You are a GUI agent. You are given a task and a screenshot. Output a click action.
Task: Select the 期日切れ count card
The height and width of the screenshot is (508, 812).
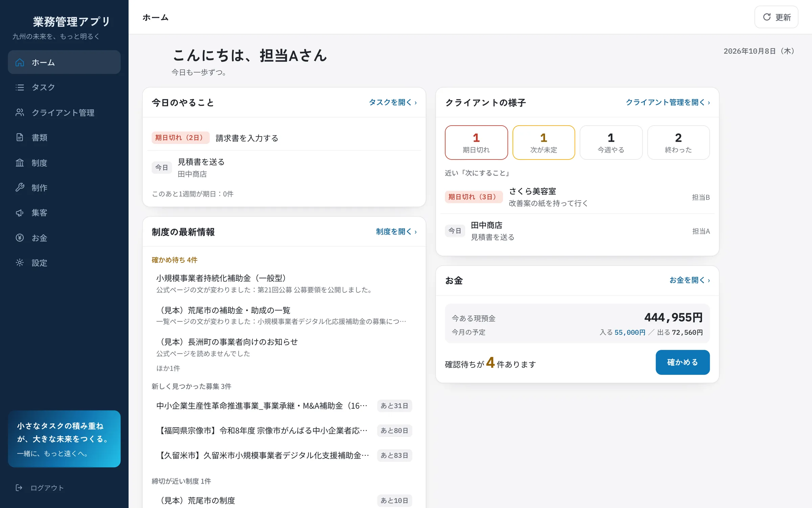click(x=476, y=143)
